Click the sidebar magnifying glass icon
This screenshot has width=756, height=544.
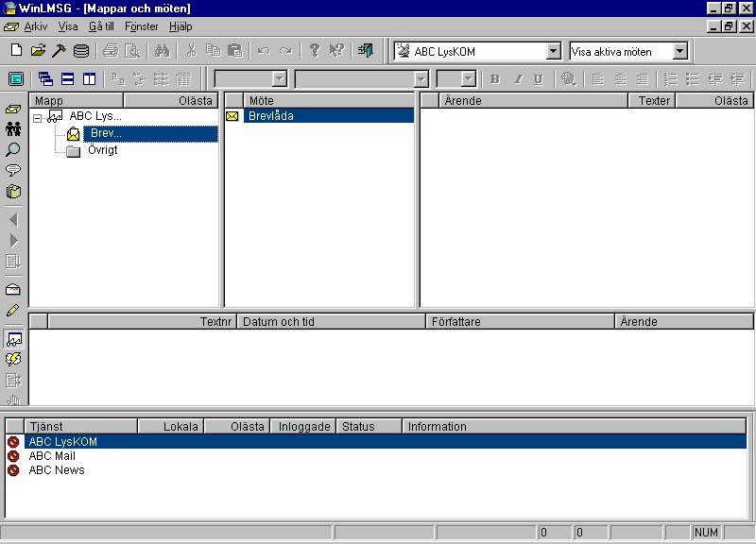13,149
